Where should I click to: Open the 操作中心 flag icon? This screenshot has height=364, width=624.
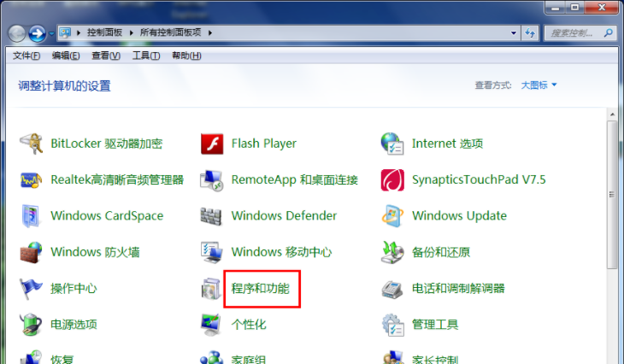(31, 289)
